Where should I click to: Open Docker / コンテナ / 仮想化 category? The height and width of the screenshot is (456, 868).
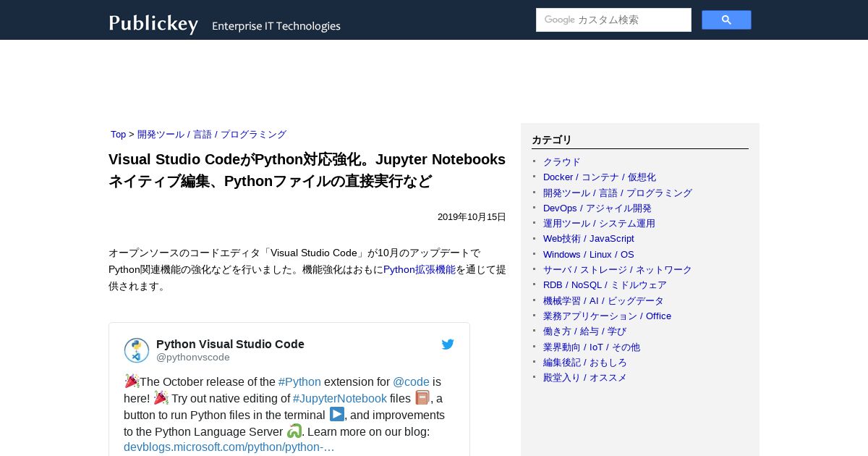pos(600,177)
